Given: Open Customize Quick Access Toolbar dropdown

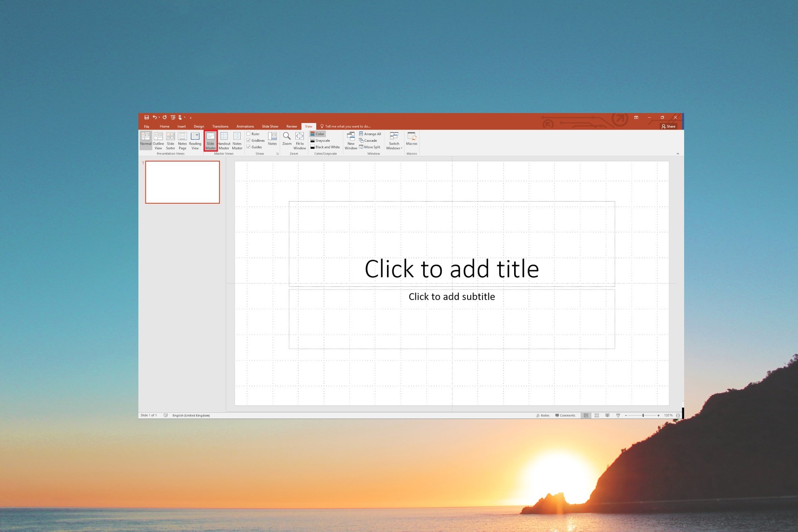Looking at the screenshot, I should 191,118.
